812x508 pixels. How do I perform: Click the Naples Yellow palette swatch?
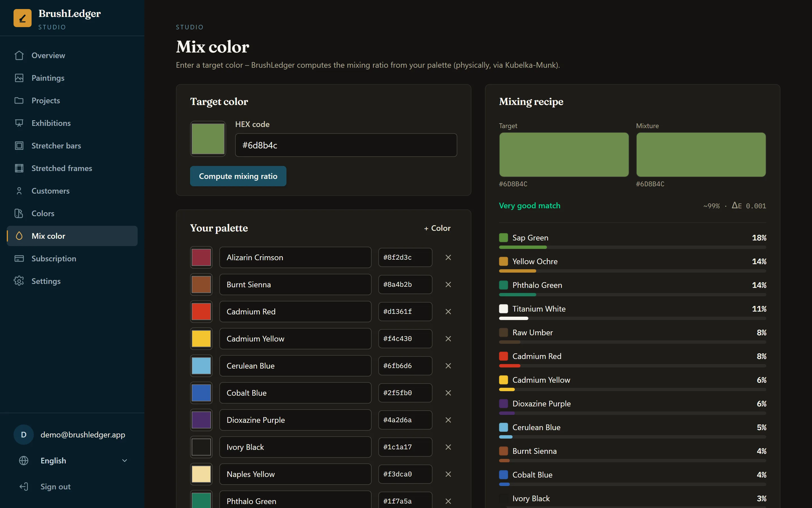click(201, 474)
